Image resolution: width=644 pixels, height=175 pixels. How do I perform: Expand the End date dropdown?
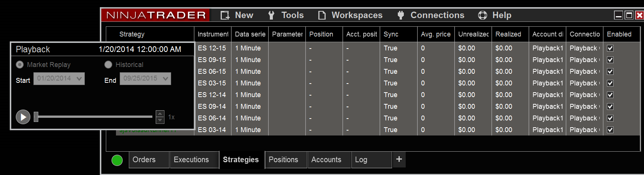(x=165, y=79)
